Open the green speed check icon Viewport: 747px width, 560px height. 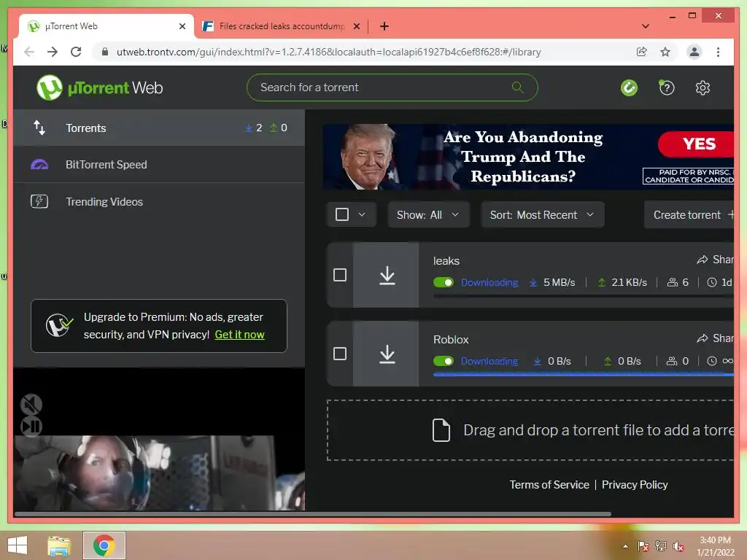tap(629, 87)
